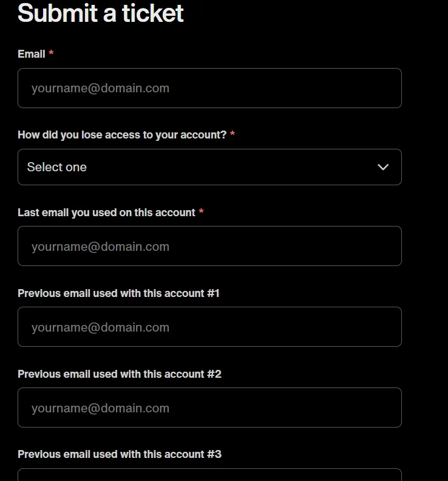The height and width of the screenshot is (481, 448).
Task: Focus the Previous email #1 input field
Action: tap(209, 327)
